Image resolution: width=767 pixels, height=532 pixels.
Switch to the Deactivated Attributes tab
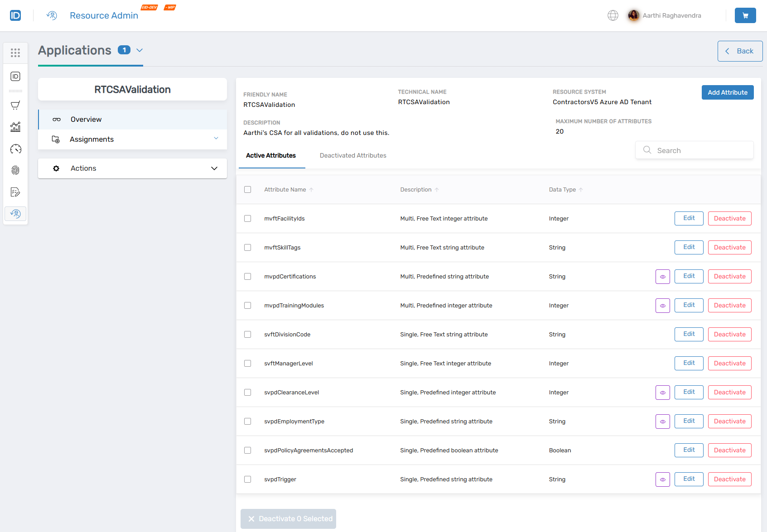coord(352,155)
